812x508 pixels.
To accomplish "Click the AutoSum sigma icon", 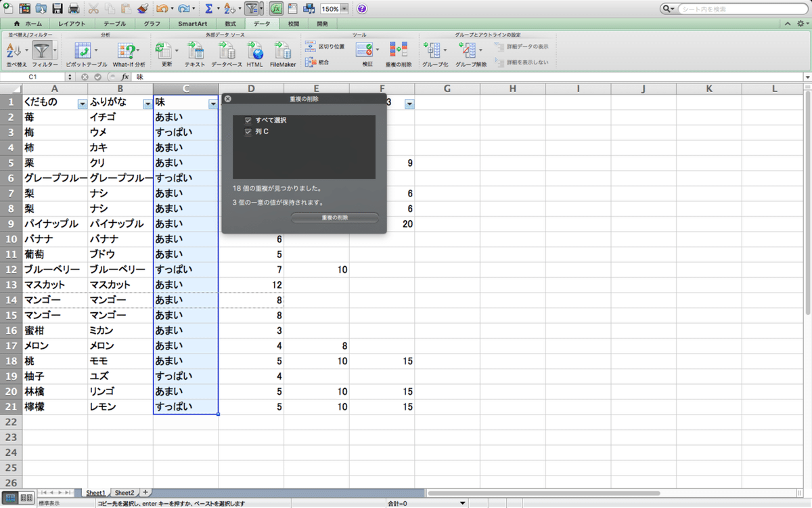I will 209,9.
